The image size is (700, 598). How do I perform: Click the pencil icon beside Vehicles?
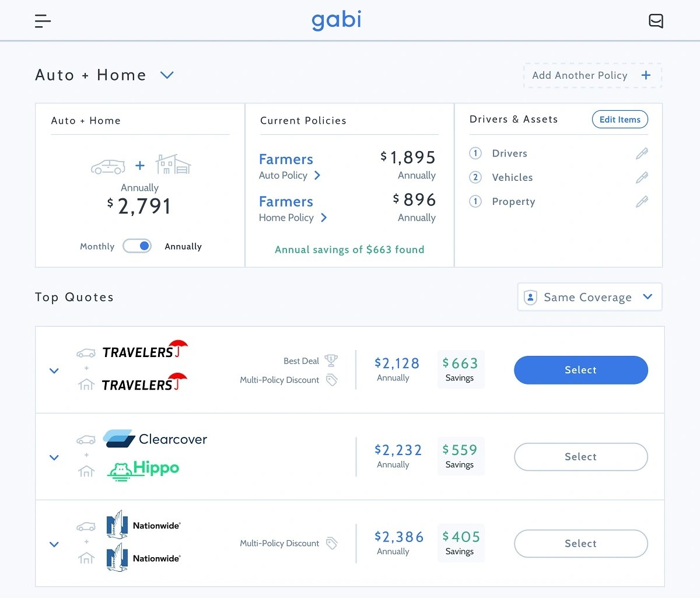(x=642, y=177)
